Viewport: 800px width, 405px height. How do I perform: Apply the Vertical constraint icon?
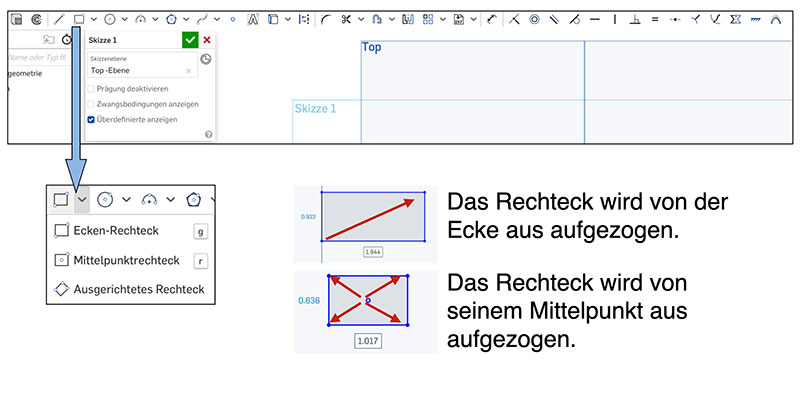click(x=614, y=19)
